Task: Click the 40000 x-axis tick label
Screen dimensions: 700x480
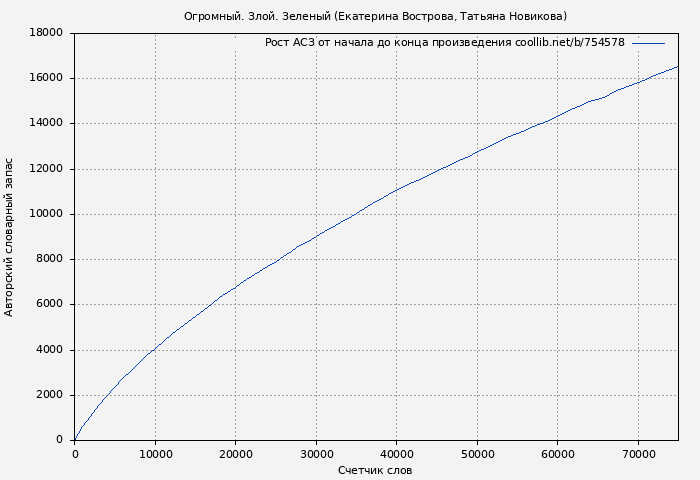Action: tap(396, 454)
